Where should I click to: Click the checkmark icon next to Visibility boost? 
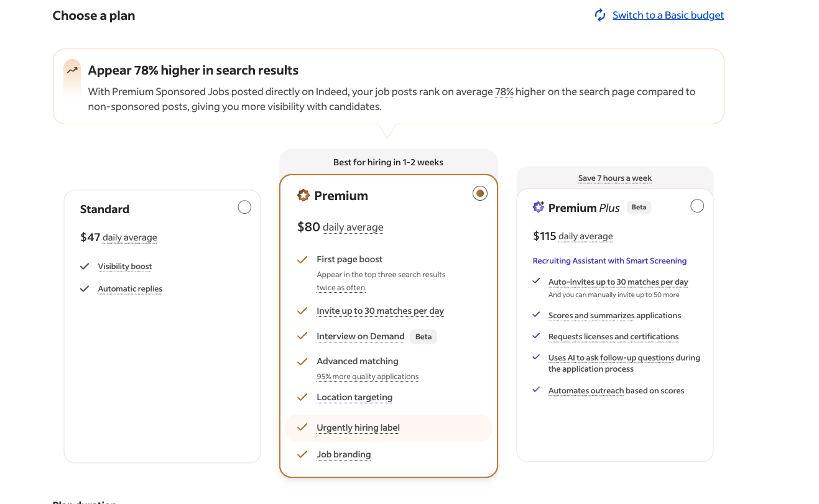(85, 267)
